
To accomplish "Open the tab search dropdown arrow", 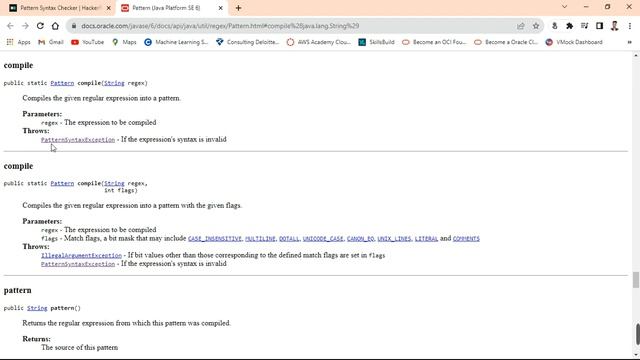I will tap(564, 7).
